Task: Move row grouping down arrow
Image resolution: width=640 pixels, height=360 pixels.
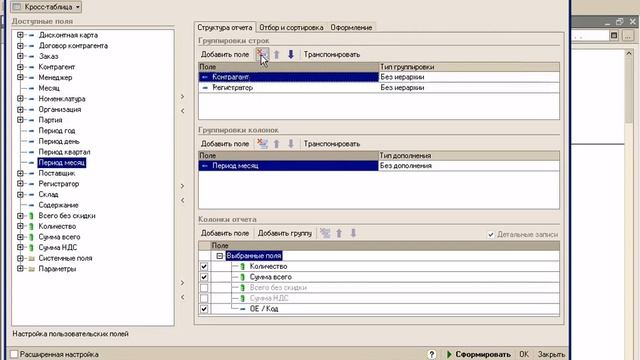Action: pos(291,54)
